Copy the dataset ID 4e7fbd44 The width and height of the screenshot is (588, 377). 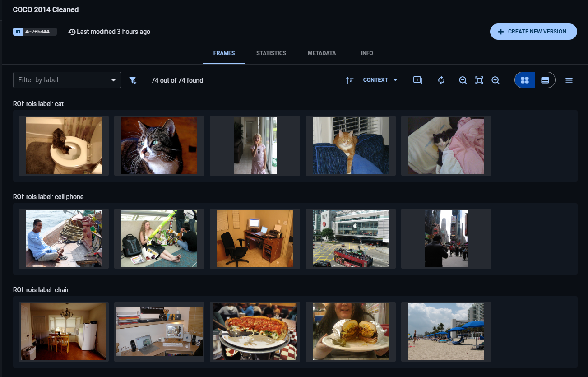35,32
